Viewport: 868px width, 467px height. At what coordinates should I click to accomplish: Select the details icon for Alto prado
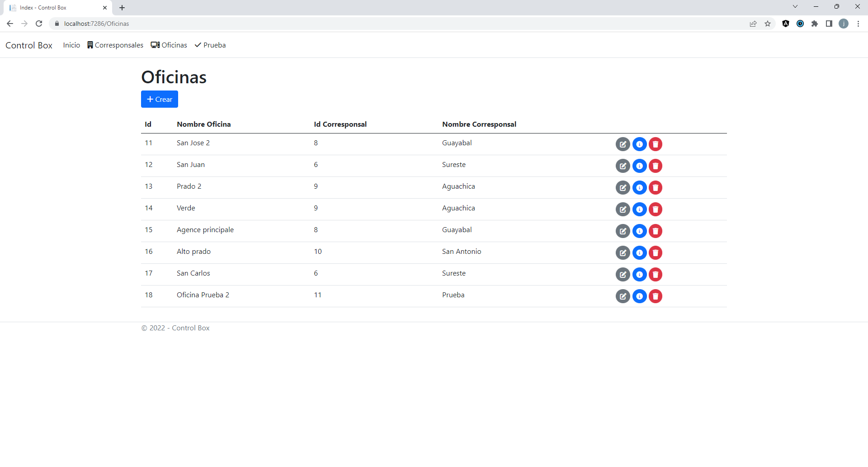pos(639,253)
